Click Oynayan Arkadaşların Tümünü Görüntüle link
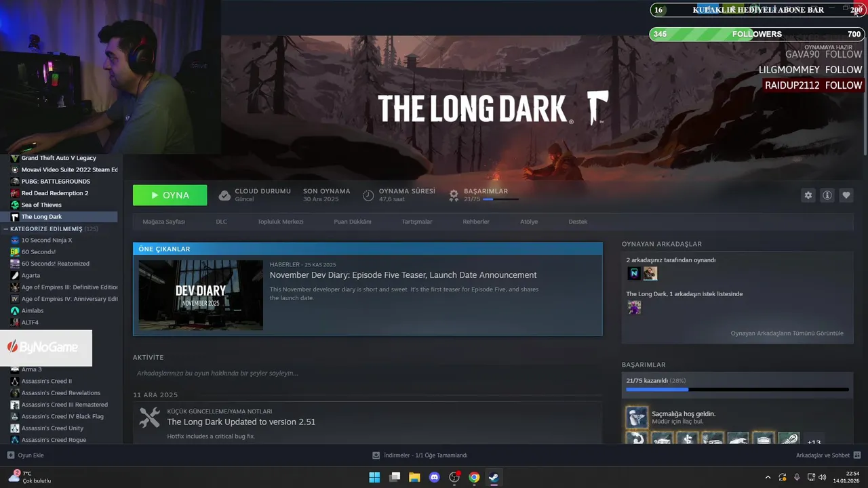Image resolution: width=868 pixels, height=488 pixels. 787,333
